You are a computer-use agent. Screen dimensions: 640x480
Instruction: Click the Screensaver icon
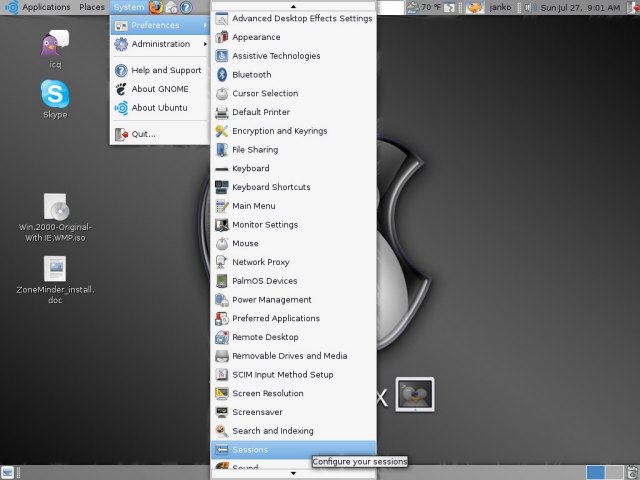coord(222,413)
